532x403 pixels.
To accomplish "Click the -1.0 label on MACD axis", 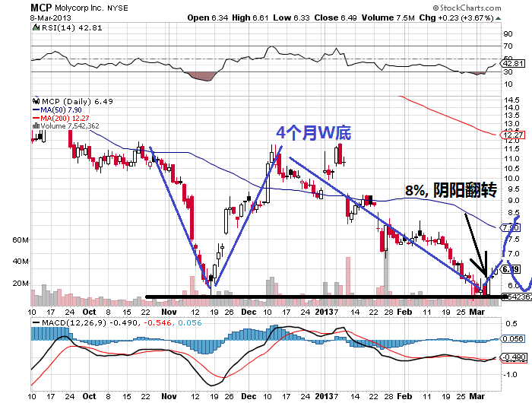I will (x=510, y=374).
